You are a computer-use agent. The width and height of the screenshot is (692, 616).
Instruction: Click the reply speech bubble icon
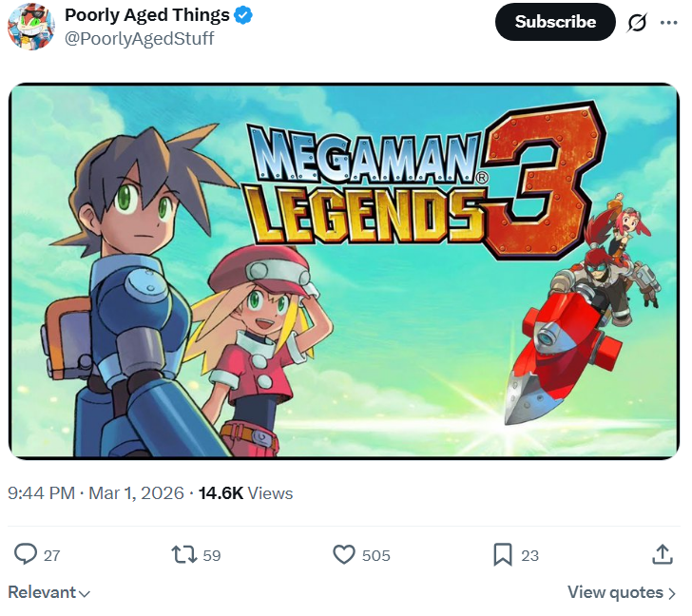[26, 554]
